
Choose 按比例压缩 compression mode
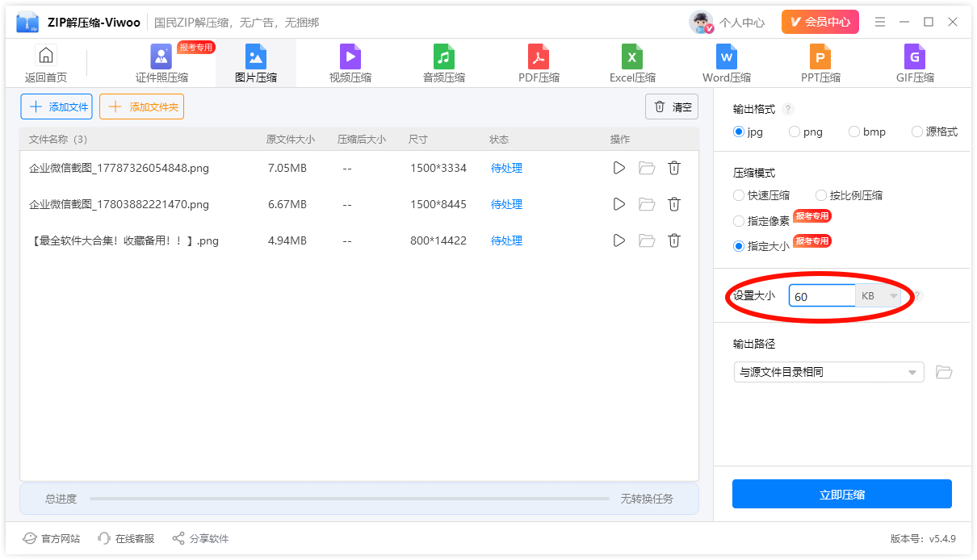click(x=849, y=195)
